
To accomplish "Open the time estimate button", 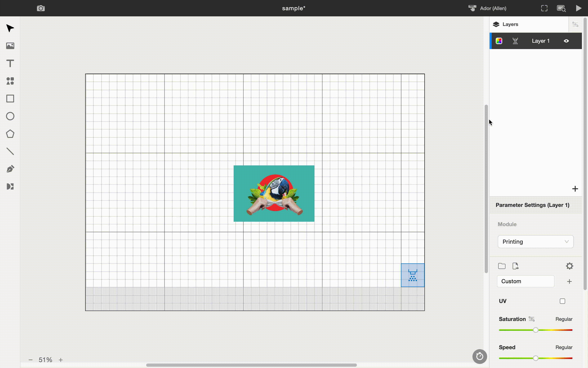I will 479,357.
